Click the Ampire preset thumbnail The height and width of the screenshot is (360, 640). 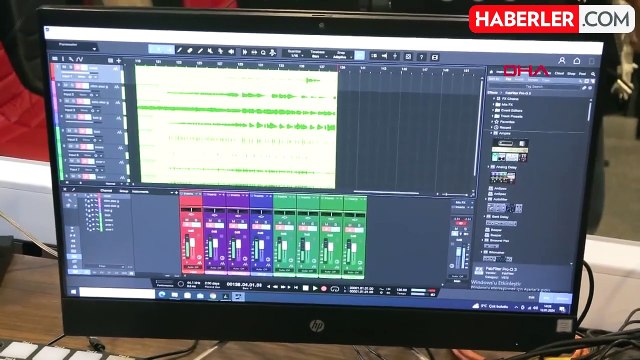pyautogui.click(x=509, y=151)
